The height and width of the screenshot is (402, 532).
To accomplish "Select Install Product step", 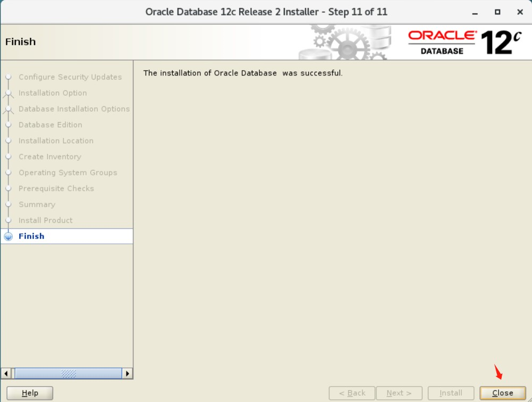I will [46, 220].
